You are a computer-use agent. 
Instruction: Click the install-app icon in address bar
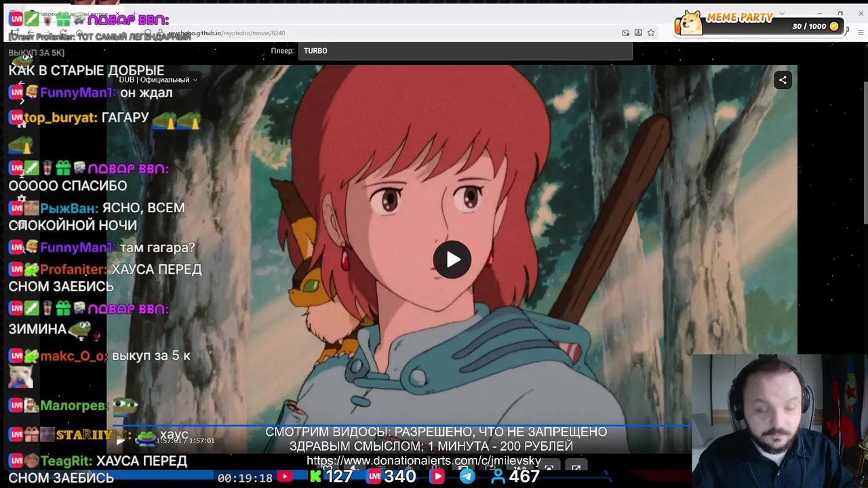(638, 33)
